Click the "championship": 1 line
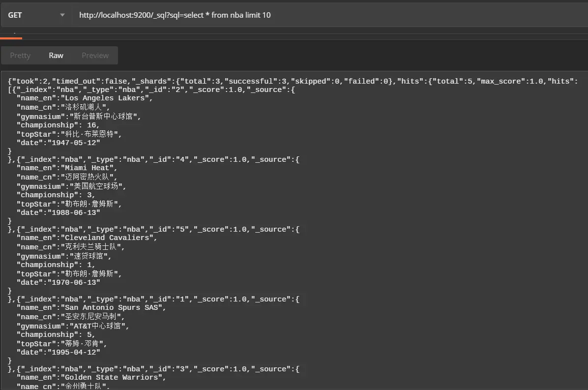Viewport: 588px width, 390px height. click(56, 265)
